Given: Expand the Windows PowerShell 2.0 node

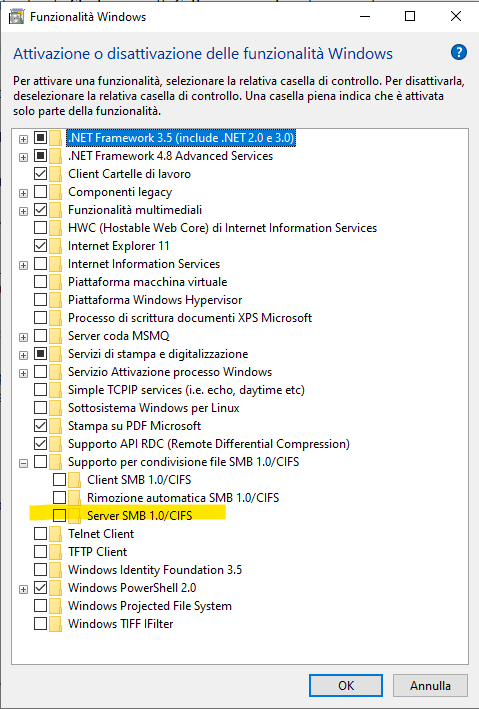Looking at the screenshot, I should pos(23,590).
